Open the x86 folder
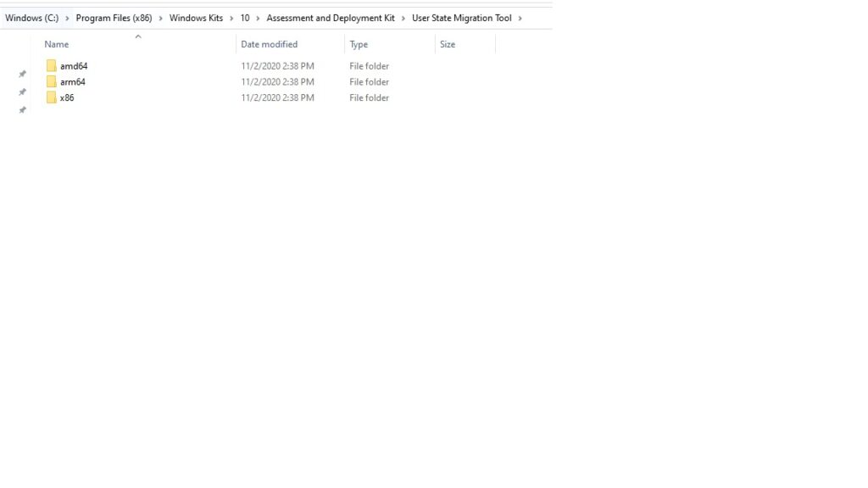Image resolution: width=868 pixels, height=488 pixels. (67, 97)
